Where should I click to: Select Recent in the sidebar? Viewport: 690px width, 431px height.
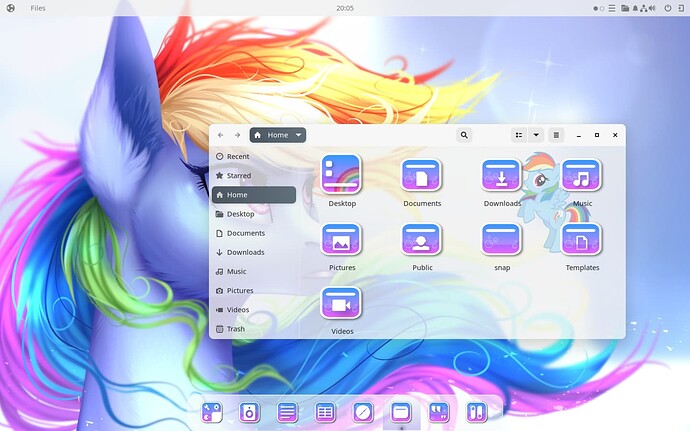click(254, 156)
